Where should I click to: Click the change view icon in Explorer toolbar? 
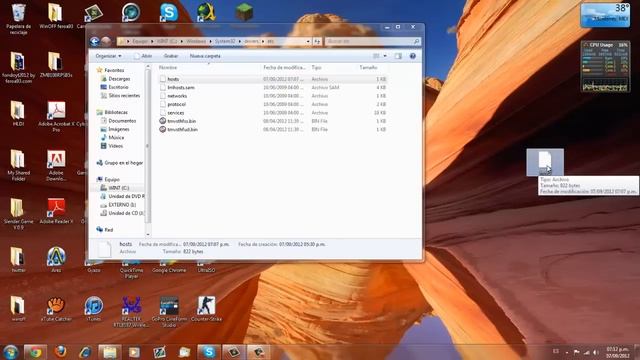click(x=376, y=56)
